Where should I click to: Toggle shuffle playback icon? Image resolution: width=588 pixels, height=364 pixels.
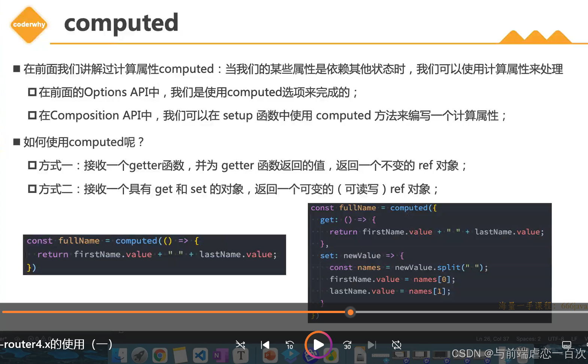[x=240, y=345]
